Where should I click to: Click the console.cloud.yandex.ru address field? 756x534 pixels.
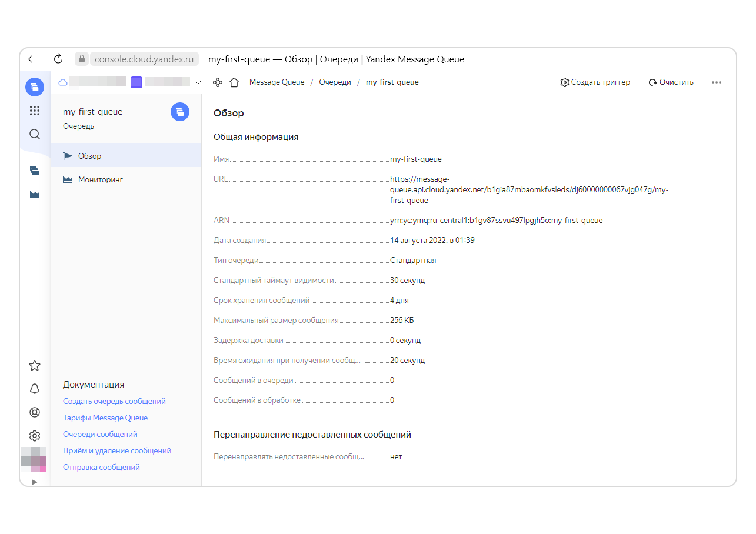[144, 59]
